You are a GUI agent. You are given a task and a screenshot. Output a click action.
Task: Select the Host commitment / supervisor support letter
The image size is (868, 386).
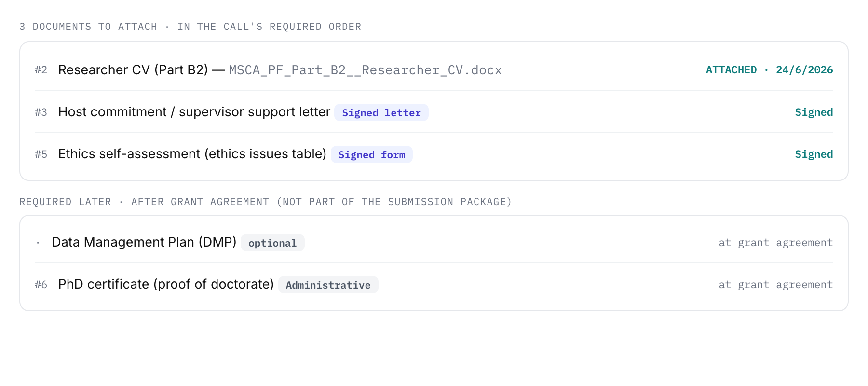click(x=194, y=112)
